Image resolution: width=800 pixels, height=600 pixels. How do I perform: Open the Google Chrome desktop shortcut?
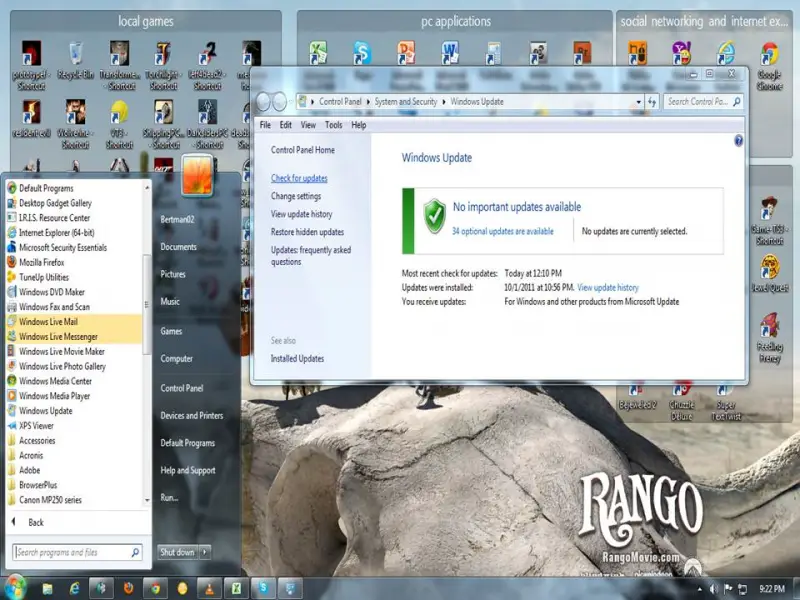point(769,66)
